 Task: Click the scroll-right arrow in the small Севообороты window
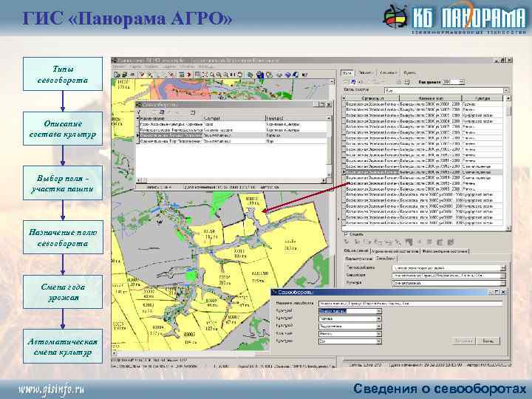[x=324, y=180]
